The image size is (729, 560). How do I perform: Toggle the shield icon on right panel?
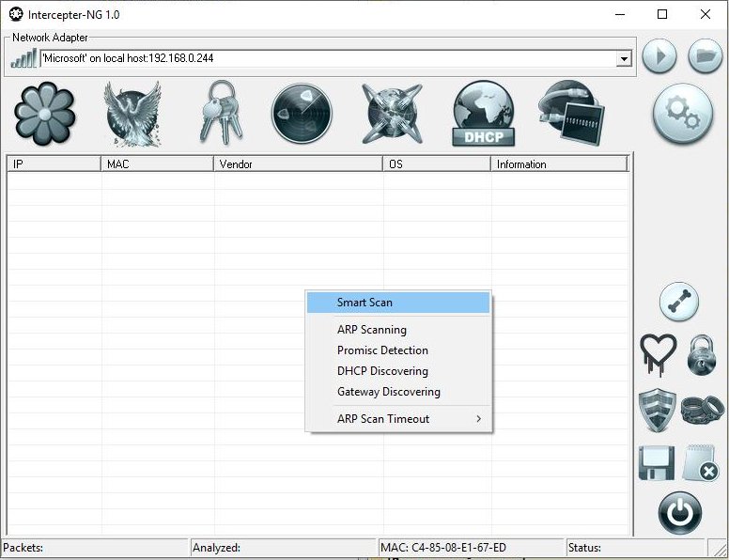pyautogui.click(x=658, y=410)
